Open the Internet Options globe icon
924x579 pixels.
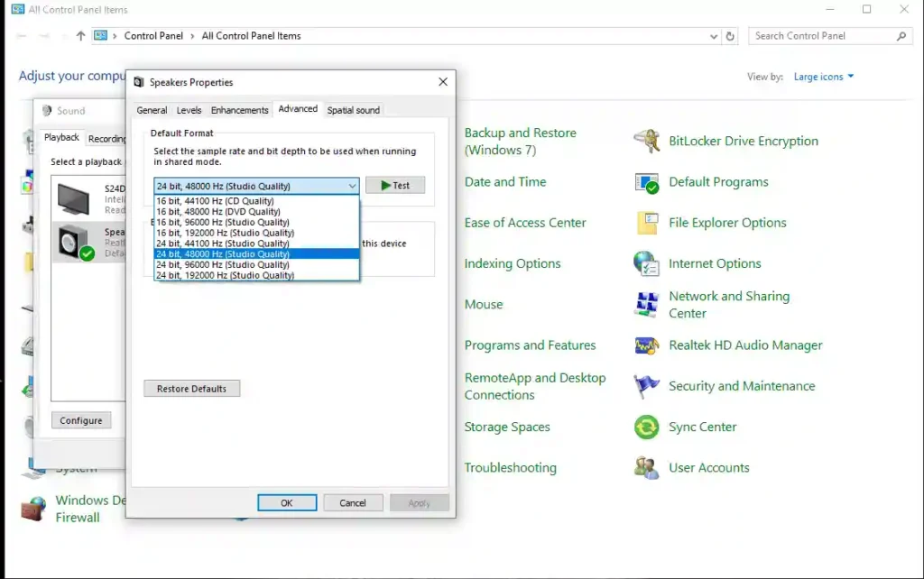pos(646,263)
